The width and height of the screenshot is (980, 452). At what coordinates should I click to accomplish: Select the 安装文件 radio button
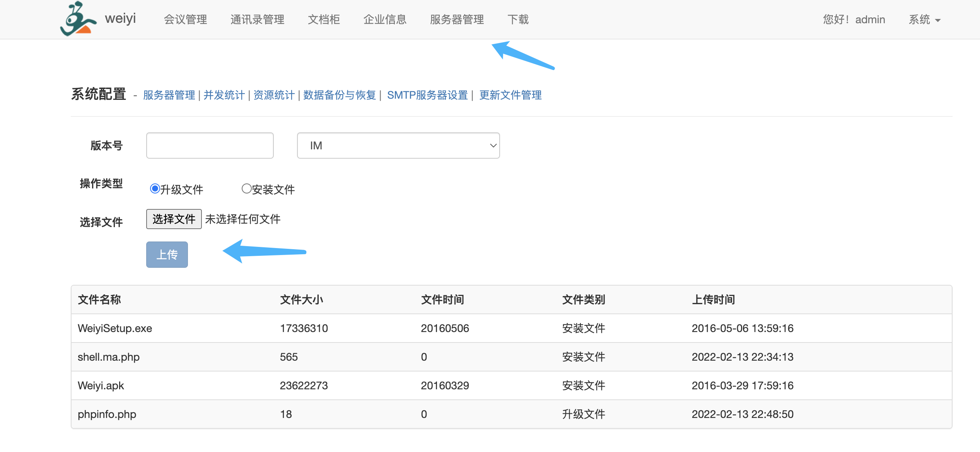(x=246, y=188)
